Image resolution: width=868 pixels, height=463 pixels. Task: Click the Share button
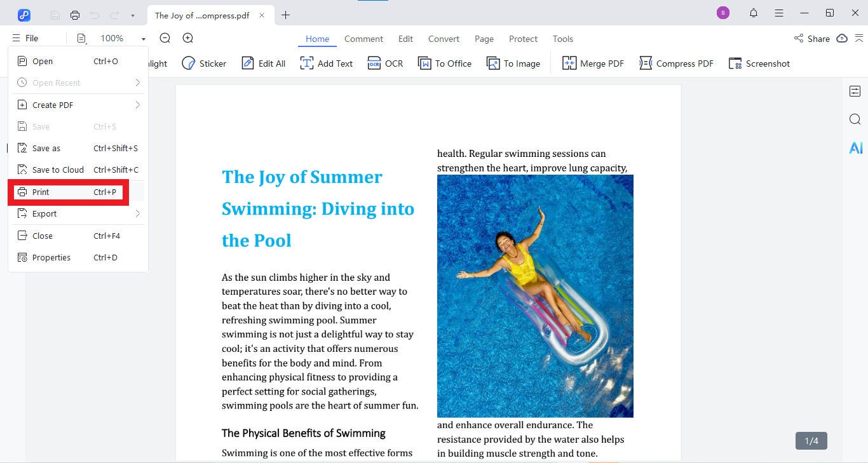click(812, 39)
